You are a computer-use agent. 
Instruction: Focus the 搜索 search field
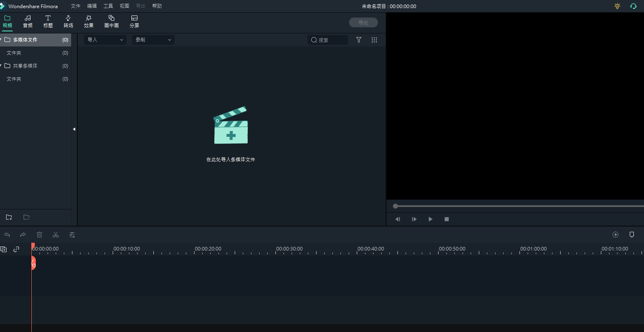(x=328, y=40)
